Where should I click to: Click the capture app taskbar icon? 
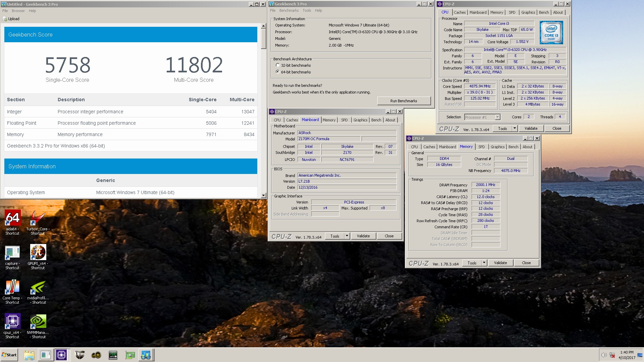(x=45, y=355)
